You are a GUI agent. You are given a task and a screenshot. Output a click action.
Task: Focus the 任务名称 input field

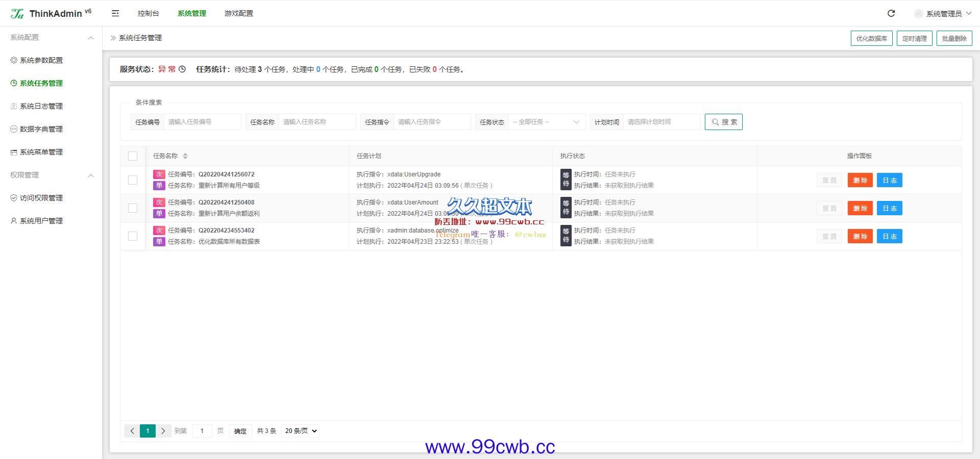[x=317, y=122]
